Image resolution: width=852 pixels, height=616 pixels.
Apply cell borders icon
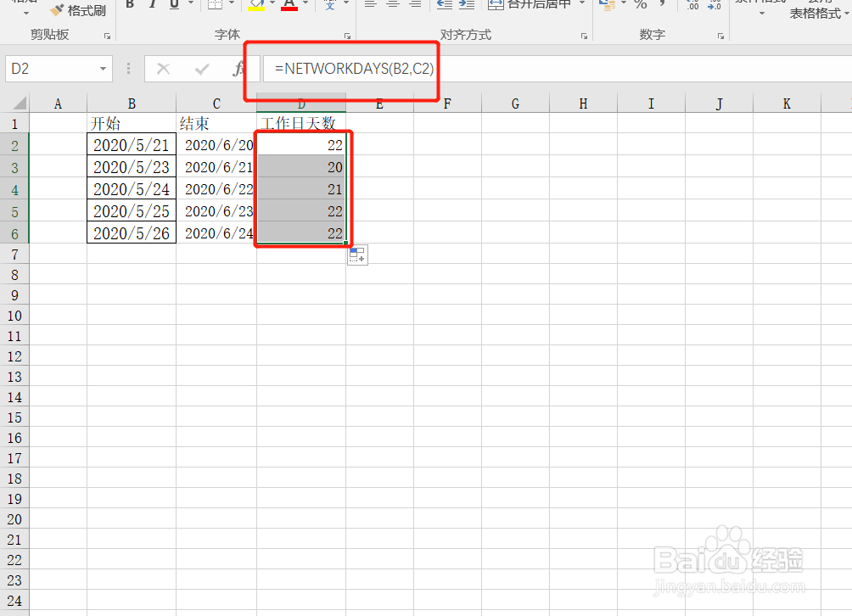[x=216, y=4]
